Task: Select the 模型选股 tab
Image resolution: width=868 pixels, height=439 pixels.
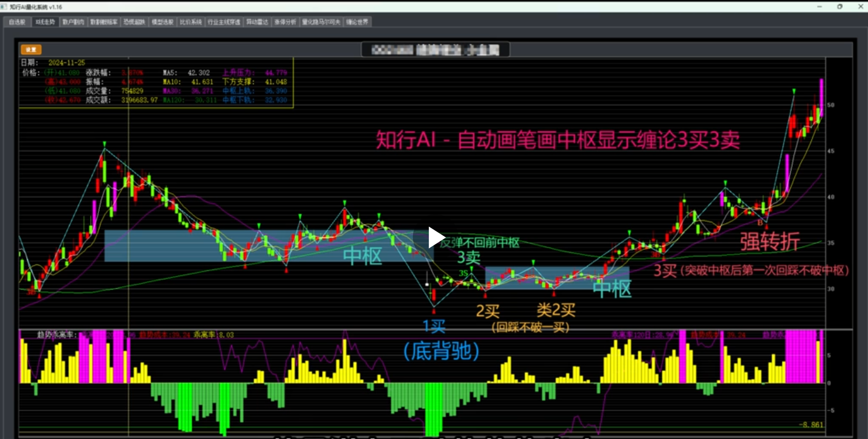Action: 162,22
